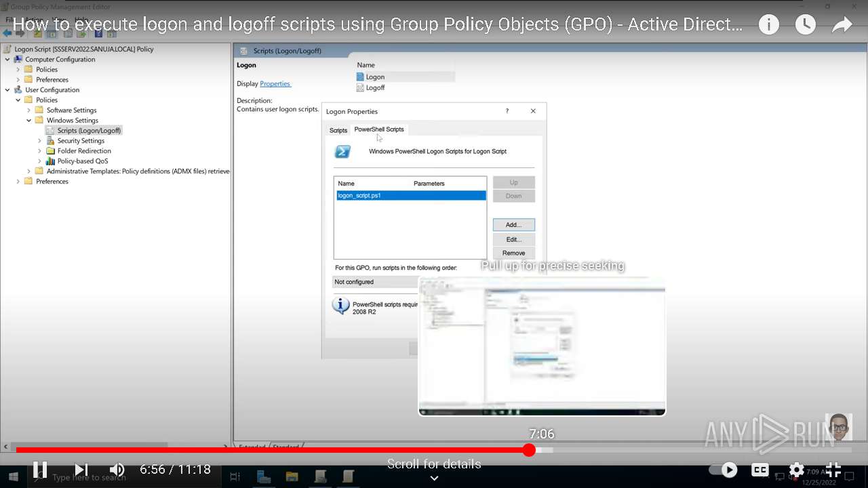This screenshot has height=488, width=868.
Task: Expand Policies under Computer Configuration
Action: click(18, 69)
